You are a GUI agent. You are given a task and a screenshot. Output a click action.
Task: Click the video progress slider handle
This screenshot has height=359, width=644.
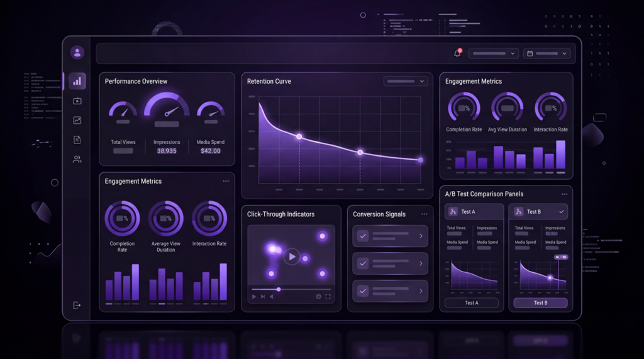[279, 290]
